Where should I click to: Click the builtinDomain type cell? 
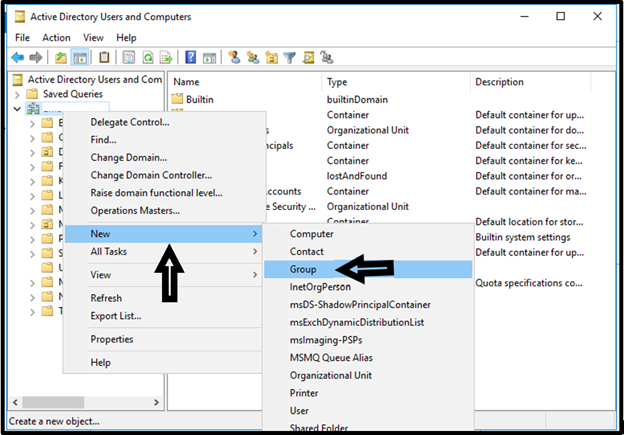[357, 99]
